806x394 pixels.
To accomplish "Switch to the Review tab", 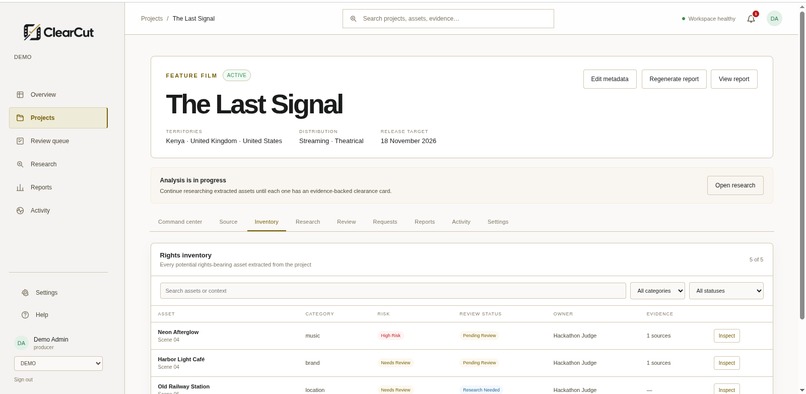I will (x=346, y=222).
